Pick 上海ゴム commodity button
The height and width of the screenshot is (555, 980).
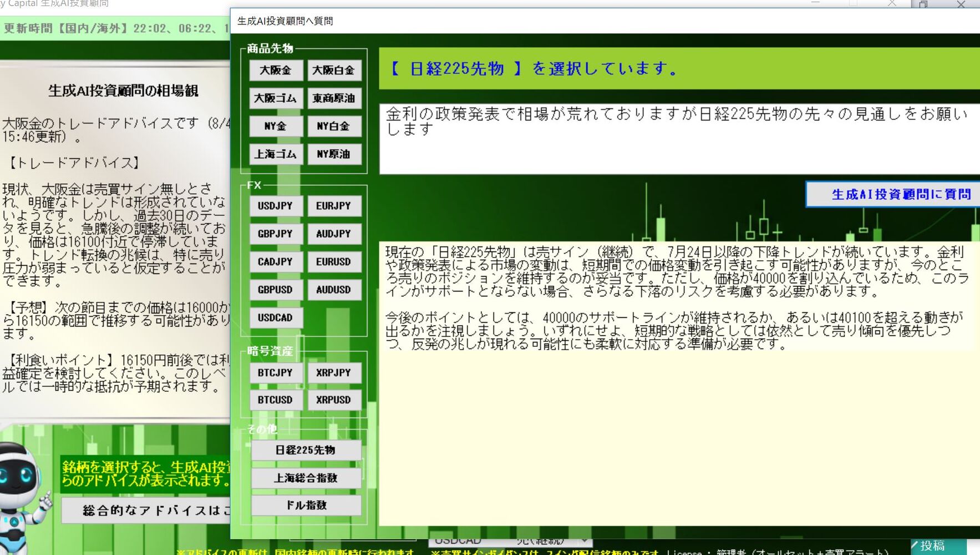pyautogui.click(x=276, y=154)
